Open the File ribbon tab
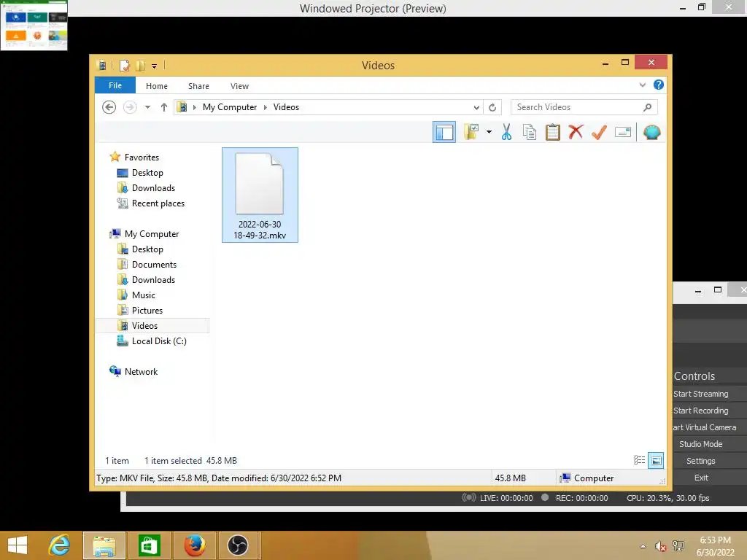This screenshot has width=747, height=560. pyautogui.click(x=115, y=85)
